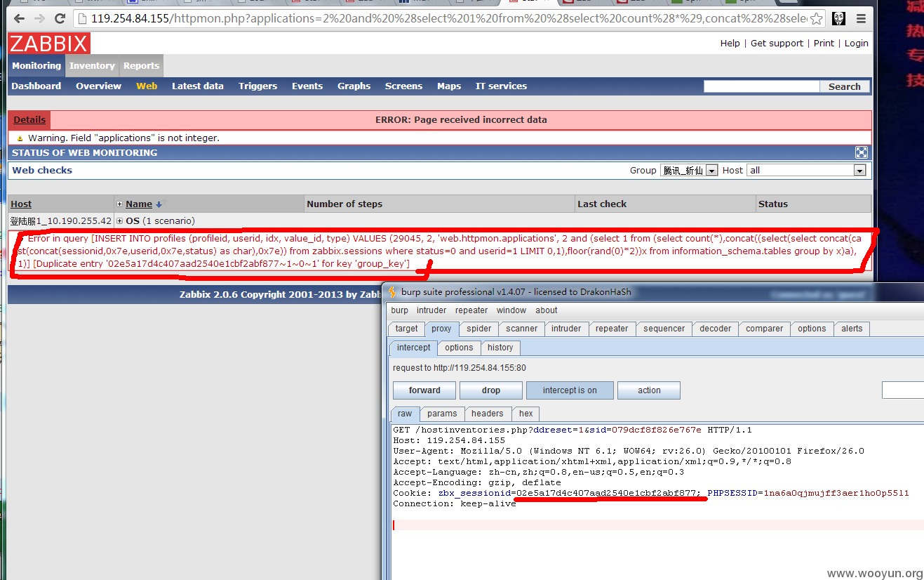Open Latest data submenu

click(x=198, y=86)
